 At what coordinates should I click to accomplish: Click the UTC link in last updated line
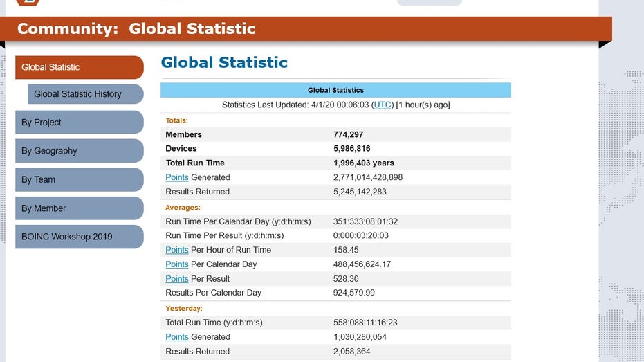coord(382,105)
